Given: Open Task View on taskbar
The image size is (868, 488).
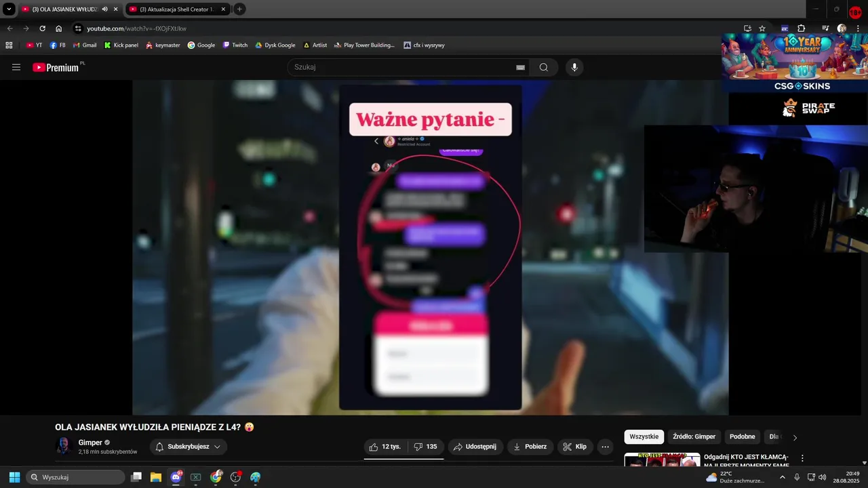Looking at the screenshot, I should [x=136, y=477].
